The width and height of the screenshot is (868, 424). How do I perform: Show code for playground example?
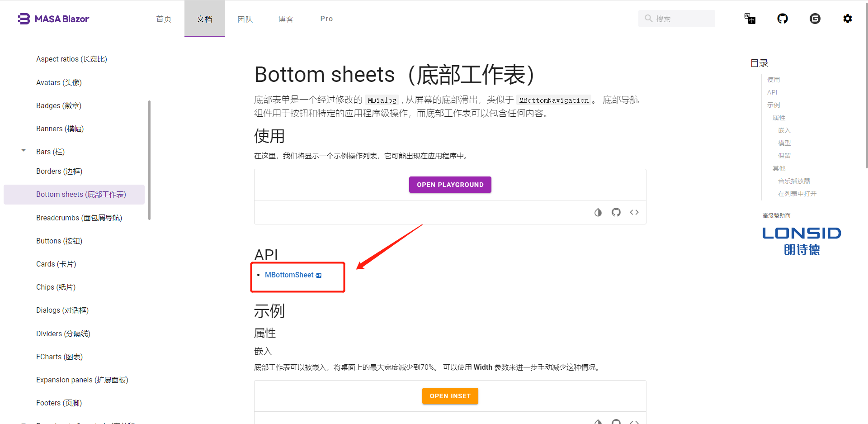[x=634, y=212]
